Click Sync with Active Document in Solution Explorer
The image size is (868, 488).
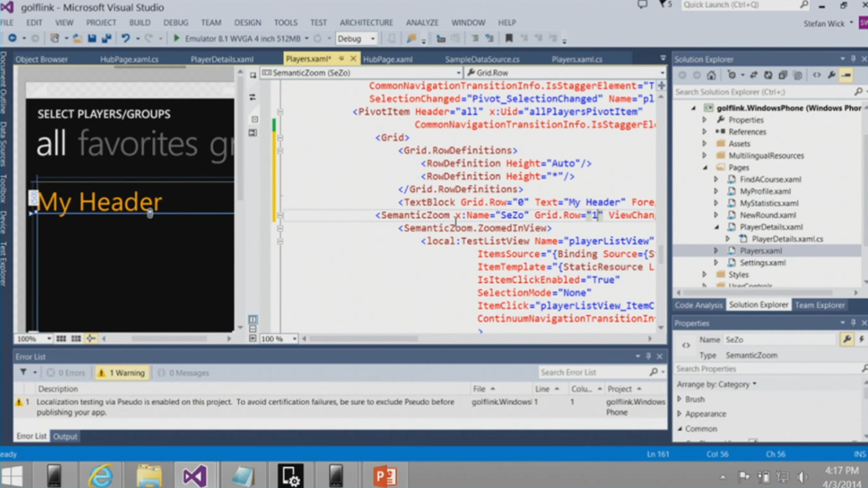pos(754,75)
